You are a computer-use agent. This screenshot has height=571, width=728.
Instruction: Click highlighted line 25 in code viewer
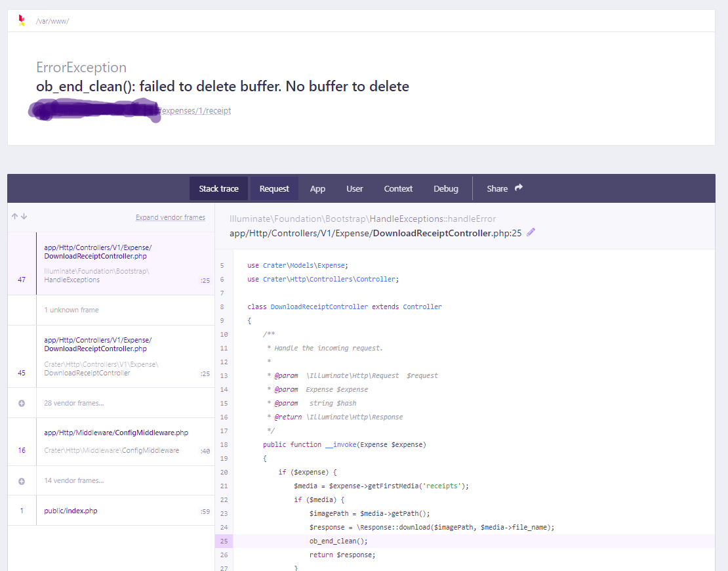pos(394,540)
